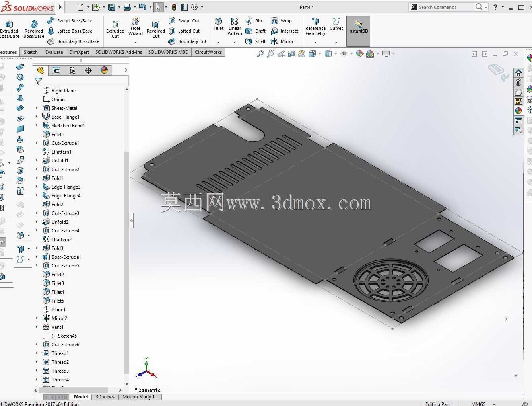This screenshot has height=406, width=532.
Task: Click the Home icon in task pane
Action: click(518, 73)
